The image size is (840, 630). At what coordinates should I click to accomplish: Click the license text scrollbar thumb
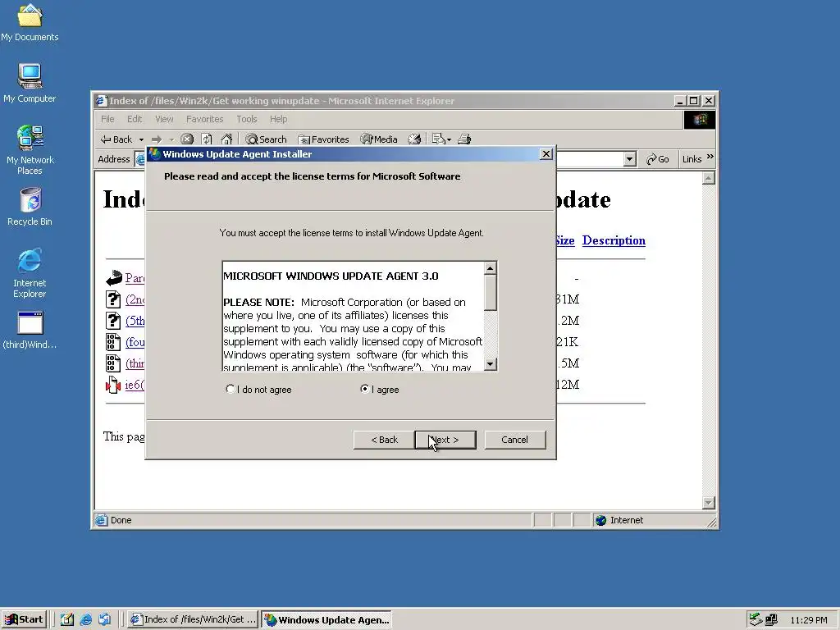coord(491,293)
